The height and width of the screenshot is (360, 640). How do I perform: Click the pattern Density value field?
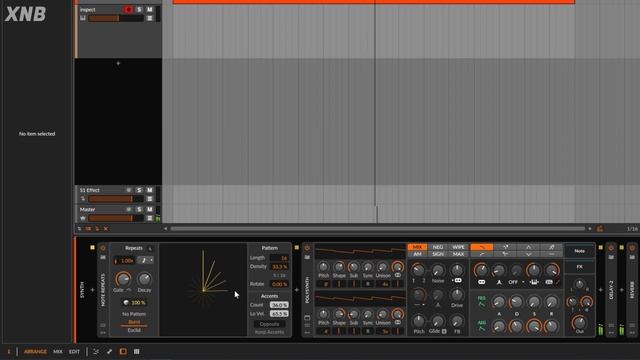click(279, 267)
